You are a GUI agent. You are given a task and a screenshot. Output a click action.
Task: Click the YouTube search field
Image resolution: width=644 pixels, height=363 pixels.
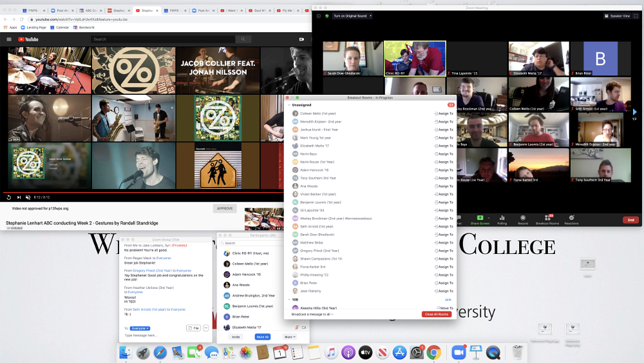click(163, 39)
